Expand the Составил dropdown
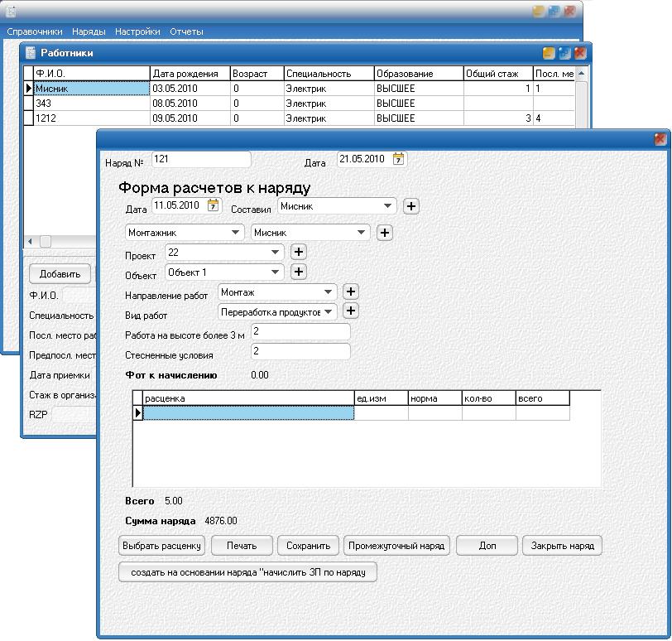 pyautogui.click(x=388, y=206)
